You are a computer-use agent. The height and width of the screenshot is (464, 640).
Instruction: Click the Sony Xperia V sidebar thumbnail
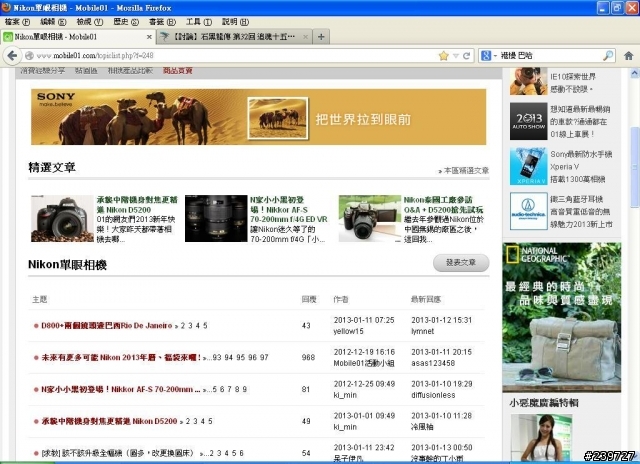pyautogui.click(x=528, y=166)
